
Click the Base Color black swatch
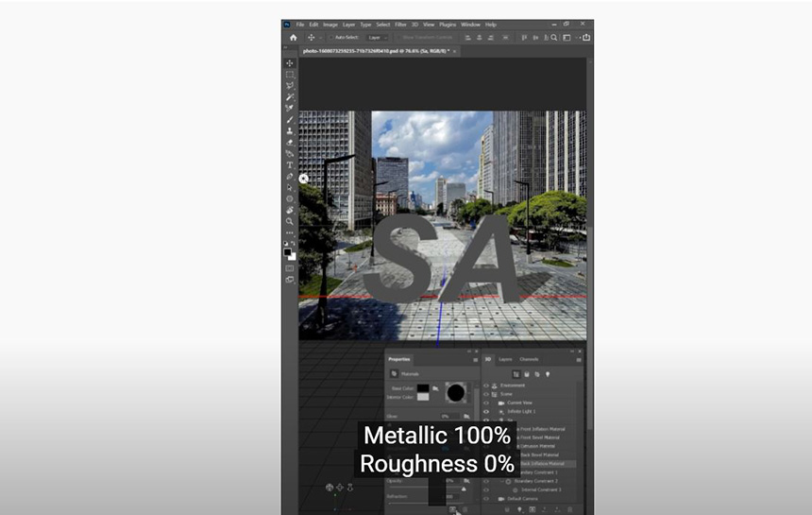[x=423, y=387]
